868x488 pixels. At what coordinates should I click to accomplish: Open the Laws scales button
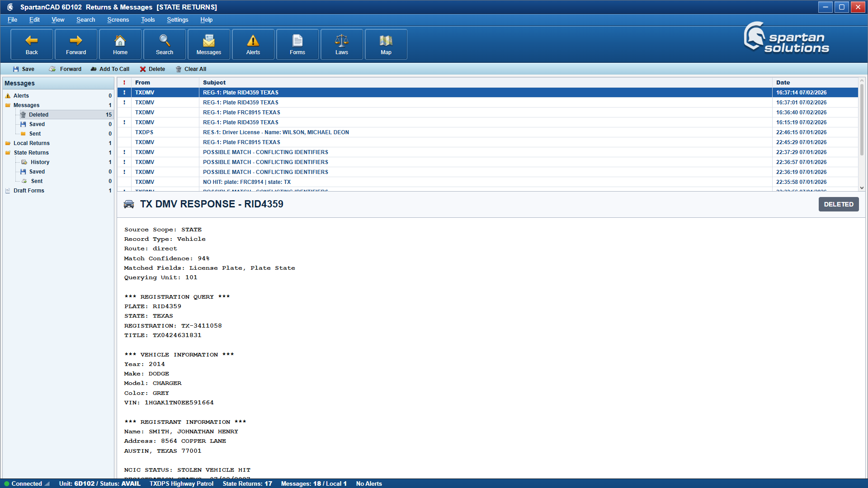tap(342, 44)
